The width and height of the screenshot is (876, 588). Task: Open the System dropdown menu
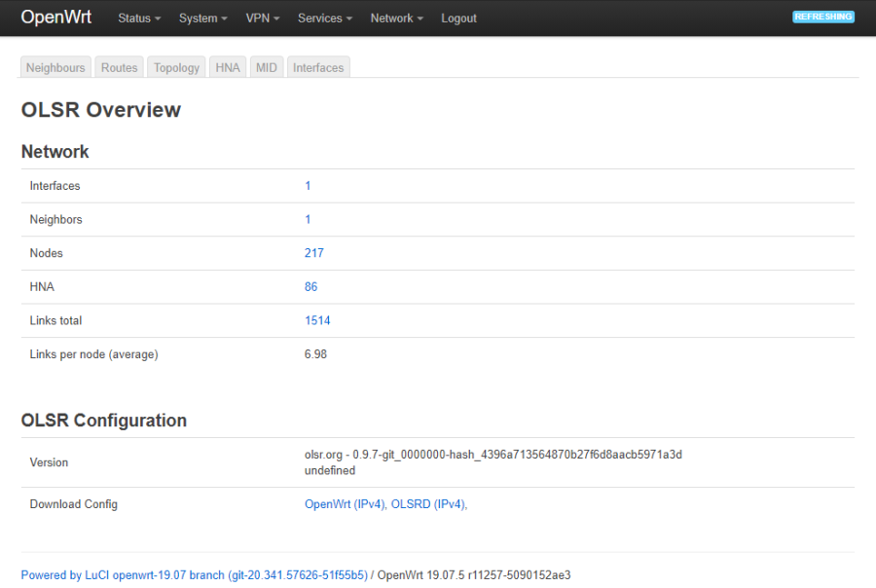point(201,18)
